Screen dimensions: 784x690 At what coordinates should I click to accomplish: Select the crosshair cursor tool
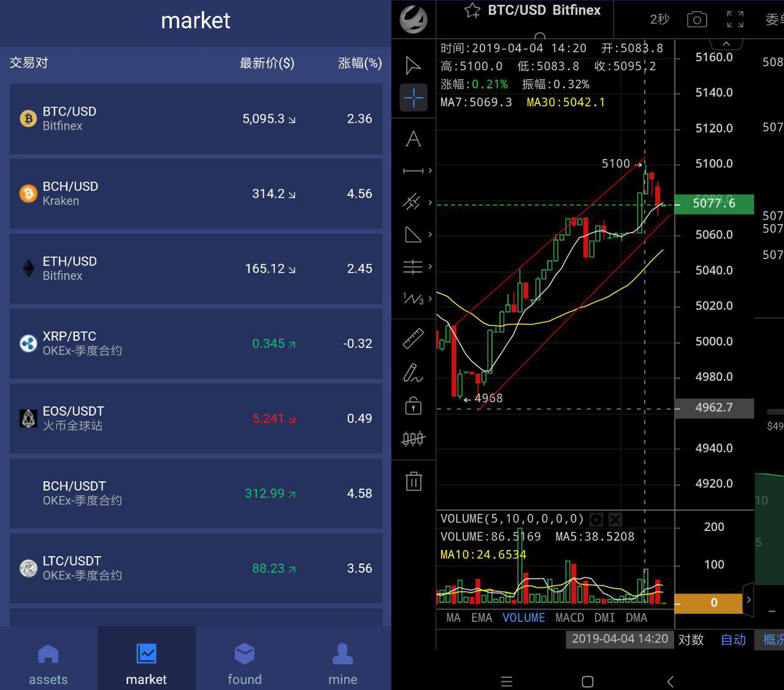pos(413,98)
